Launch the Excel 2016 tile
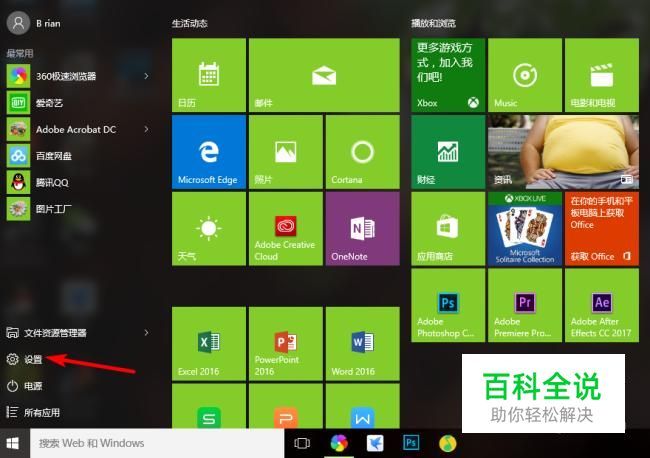This screenshot has width=650, height=458. pos(209,344)
